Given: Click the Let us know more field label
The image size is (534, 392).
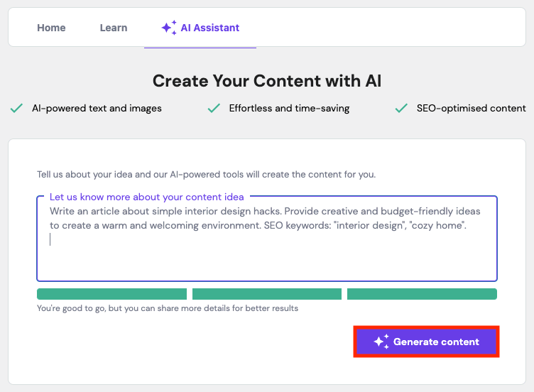Looking at the screenshot, I should point(147,197).
